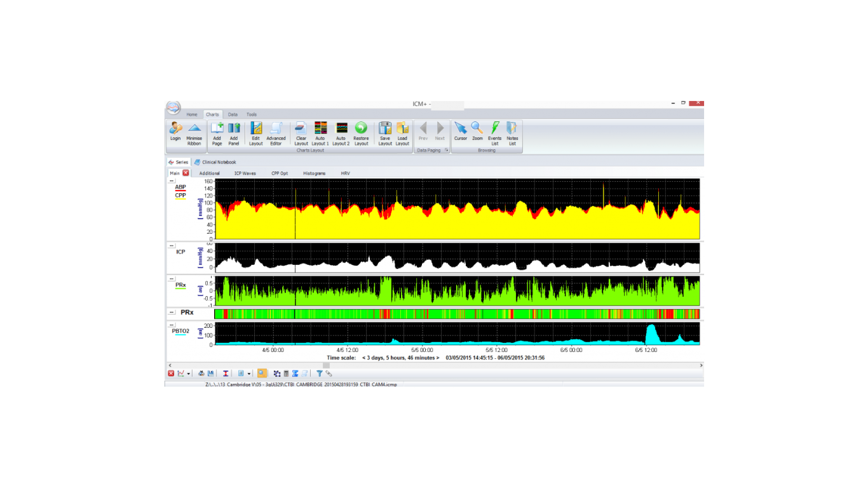Click the Time scale duration text
Viewport: 868px width, 488px height.
pyautogui.click(x=400, y=358)
